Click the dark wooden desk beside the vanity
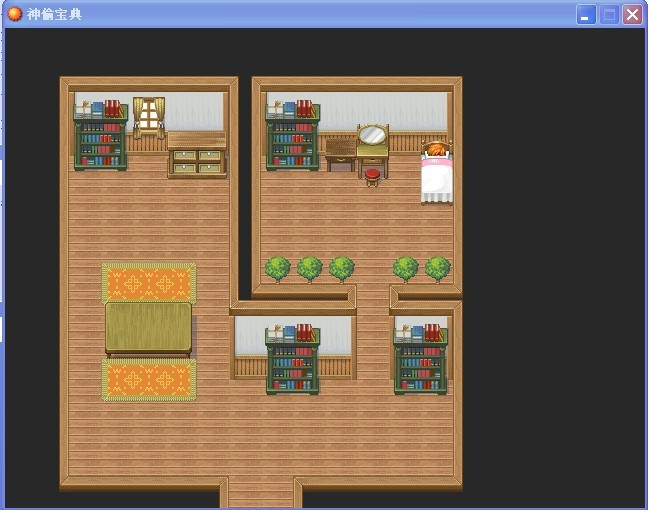650x510 pixels. (340, 154)
